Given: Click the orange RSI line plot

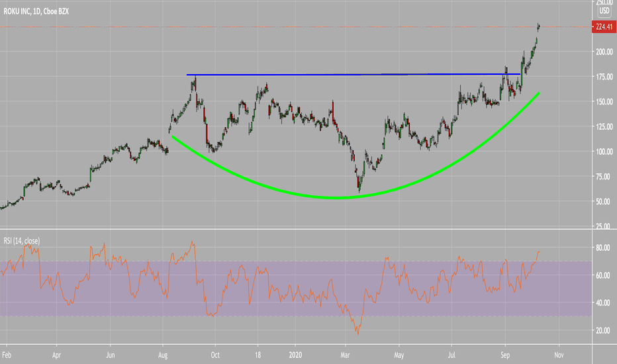Looking at the screenshot, I should pyautogui.click(x=271, y=287).
